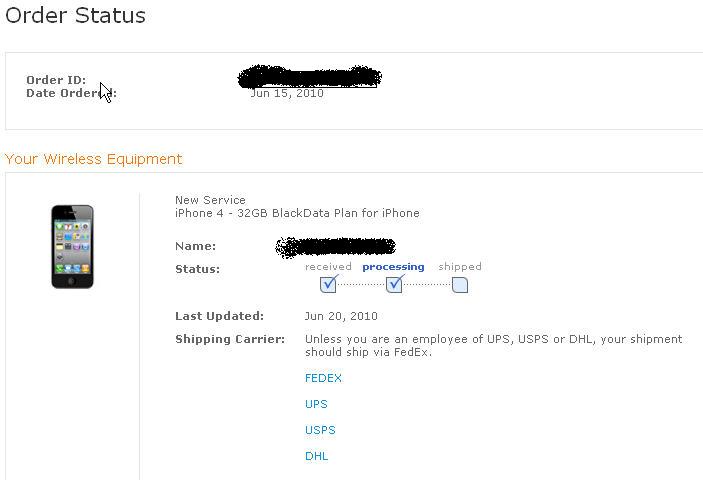Image resolution: width=703 pixels, height=480 pixels.
Task: Click the 'Order Status' page heading
Action: click(x=76, y=16)
